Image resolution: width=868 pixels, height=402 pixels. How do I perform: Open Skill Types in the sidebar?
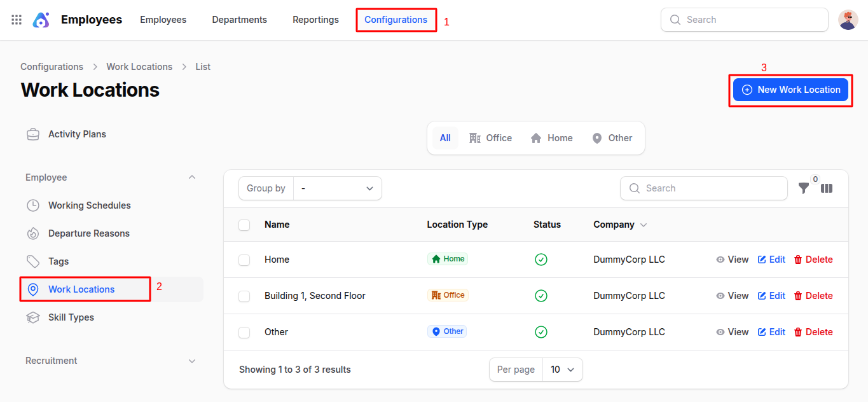[x=71, y=317]
